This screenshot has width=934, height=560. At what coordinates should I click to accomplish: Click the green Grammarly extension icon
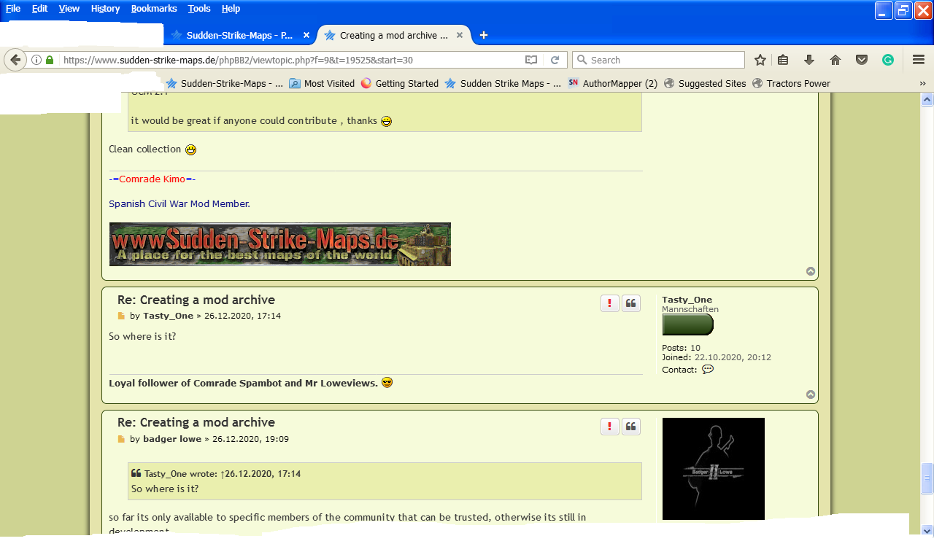[x=888, y=60]
